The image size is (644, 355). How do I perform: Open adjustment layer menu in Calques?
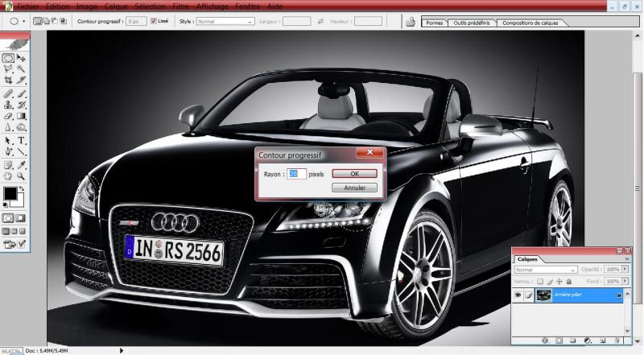(x=588, y=341)
